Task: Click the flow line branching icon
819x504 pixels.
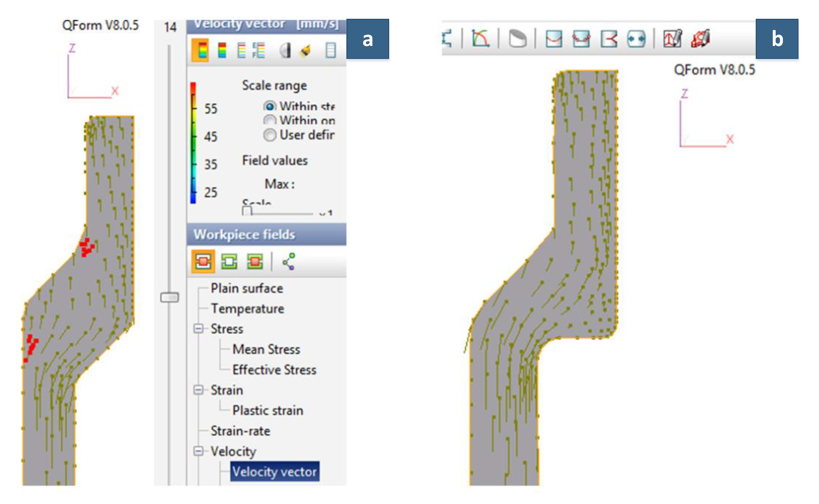Action: point(609,39)
